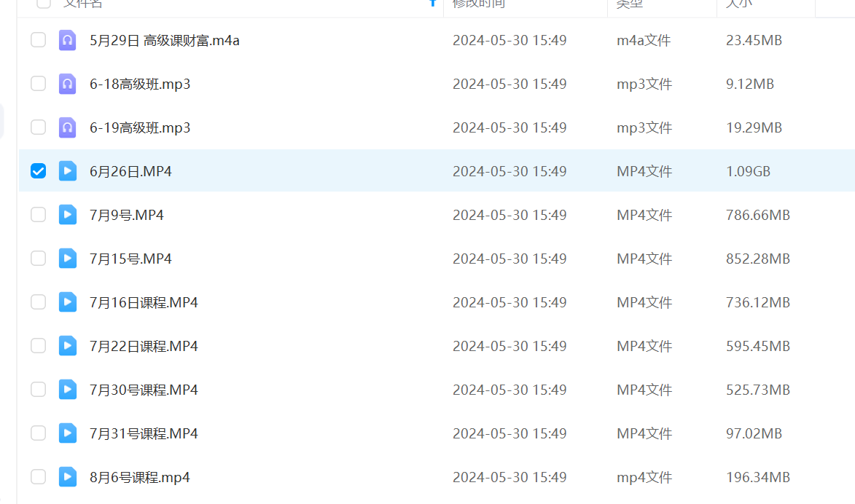Open the file named 7月22日课程.MP4
The image size is (855, 504).
tap(144, 346)
